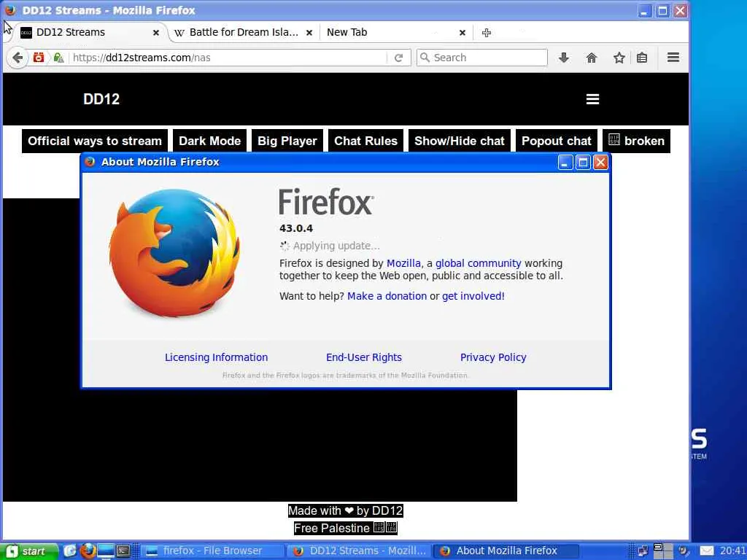Click the 43.0.4 version number text

[x=296, y=228]
